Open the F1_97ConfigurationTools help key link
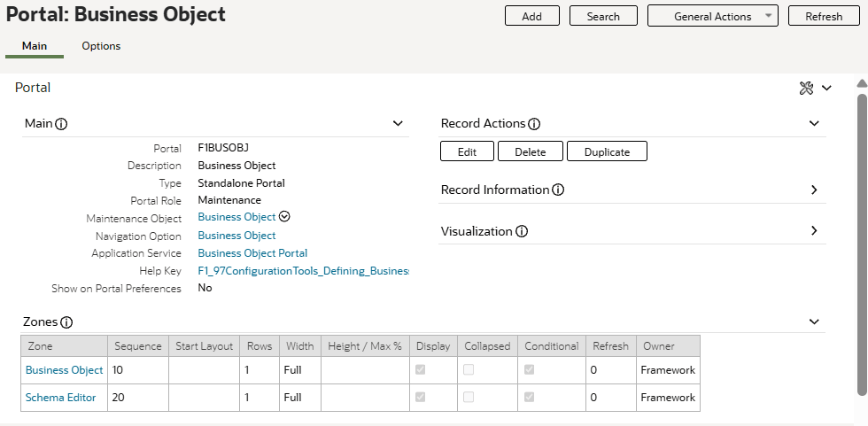Image resolution: width=868 pixels, height=426 pixels. pyautogui.click(x=303, y=271)
